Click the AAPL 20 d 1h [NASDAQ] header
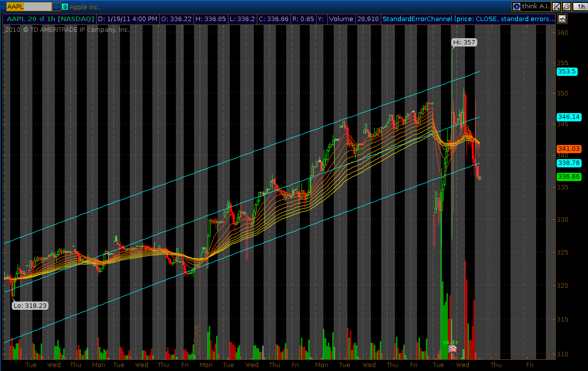 (x=49, y=19)
